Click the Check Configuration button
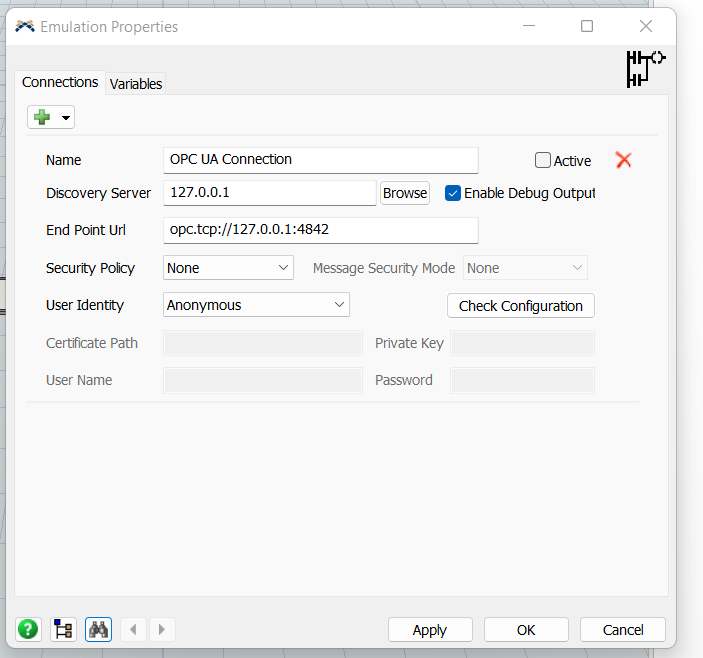Screen dimensions: 703x658 [x=520, y=306]
